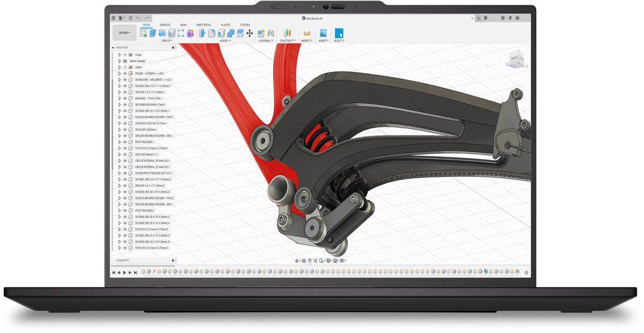Switch to the UTILITIES tab

coord(245,25)
